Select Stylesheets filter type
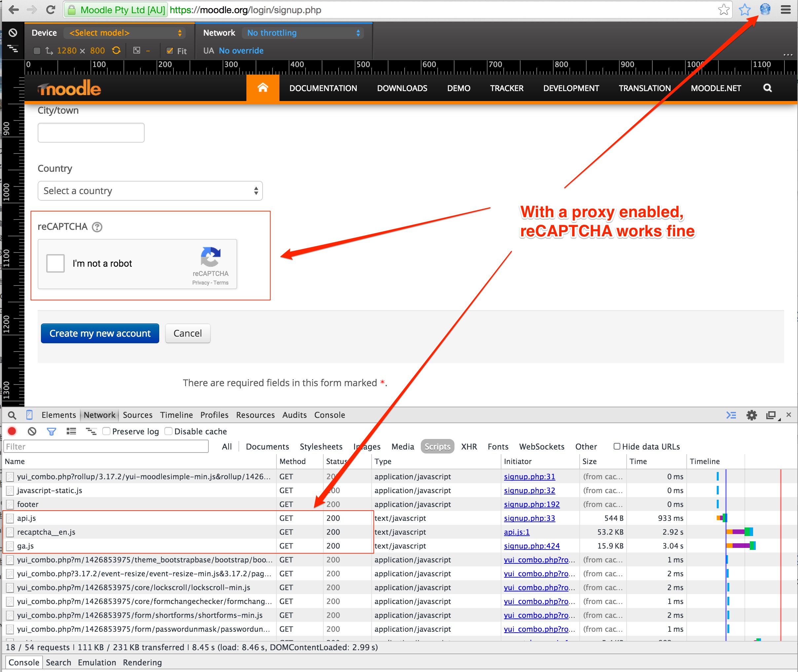 321,447
